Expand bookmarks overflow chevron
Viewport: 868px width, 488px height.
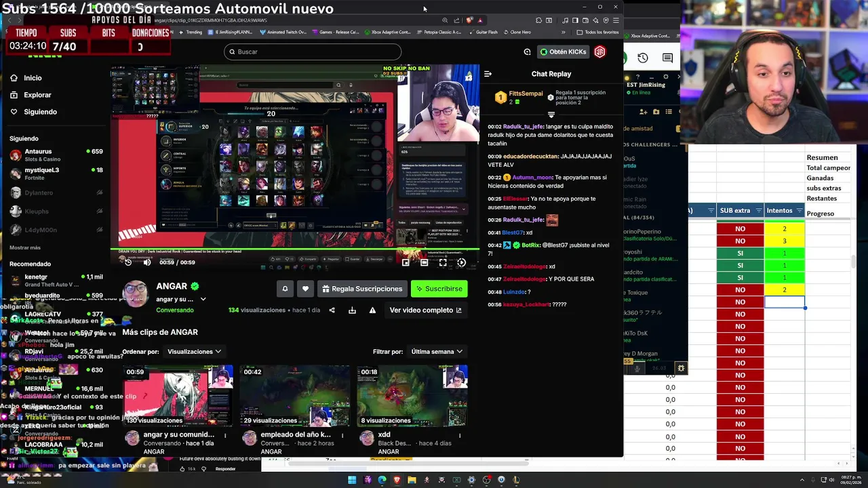[x=563, y=32]
